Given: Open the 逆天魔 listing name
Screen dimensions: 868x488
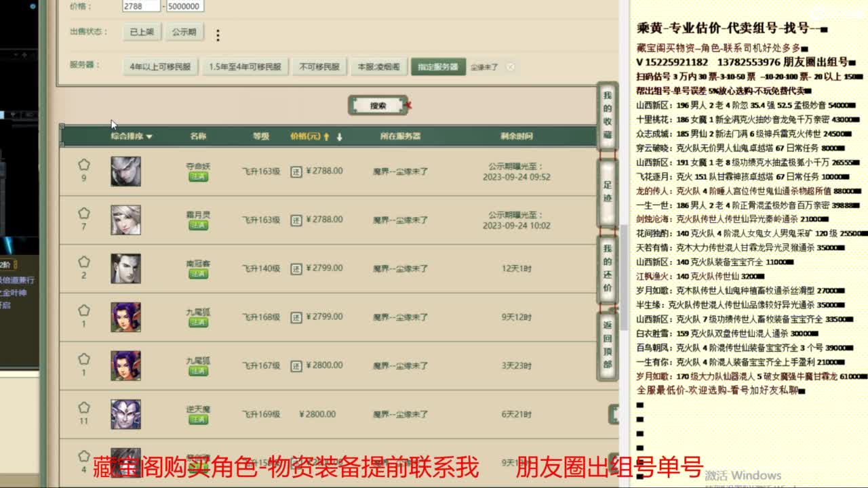Looking at the screenshot, I should [x=198, y=409].
